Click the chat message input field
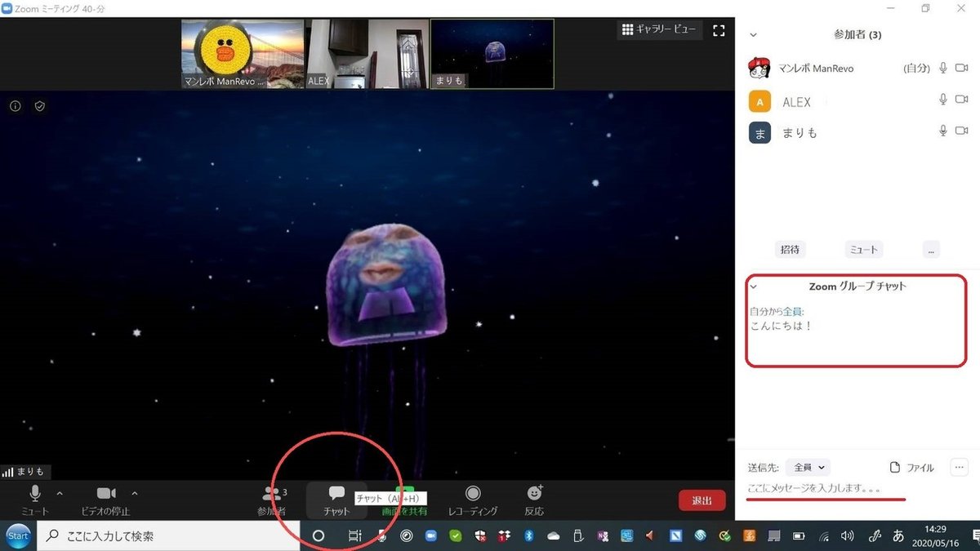The width and height of the screenshot is (980, 551). click(857, 488)
